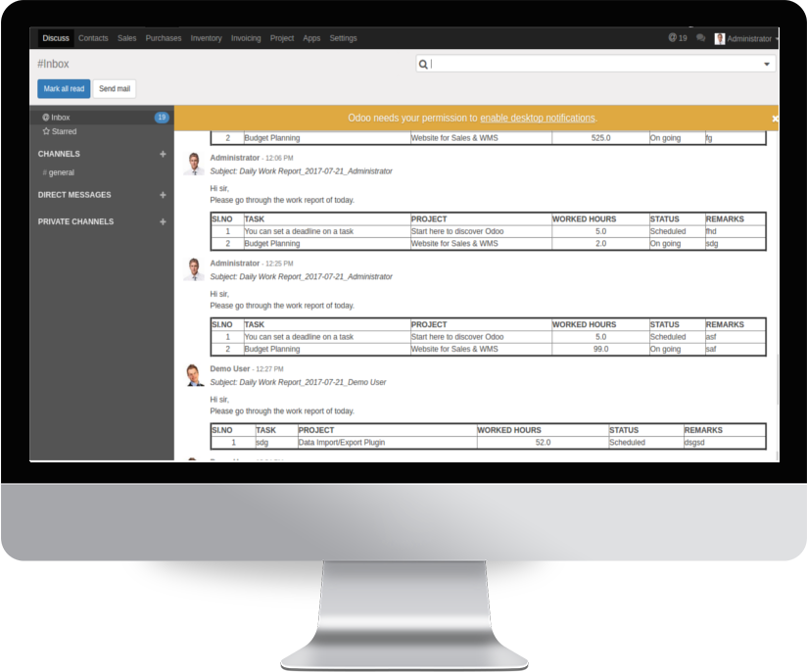This screenshot has height=672, width=807.
Task: Click Data Import/Export Plugin project cell
Action: pos(387,443)
